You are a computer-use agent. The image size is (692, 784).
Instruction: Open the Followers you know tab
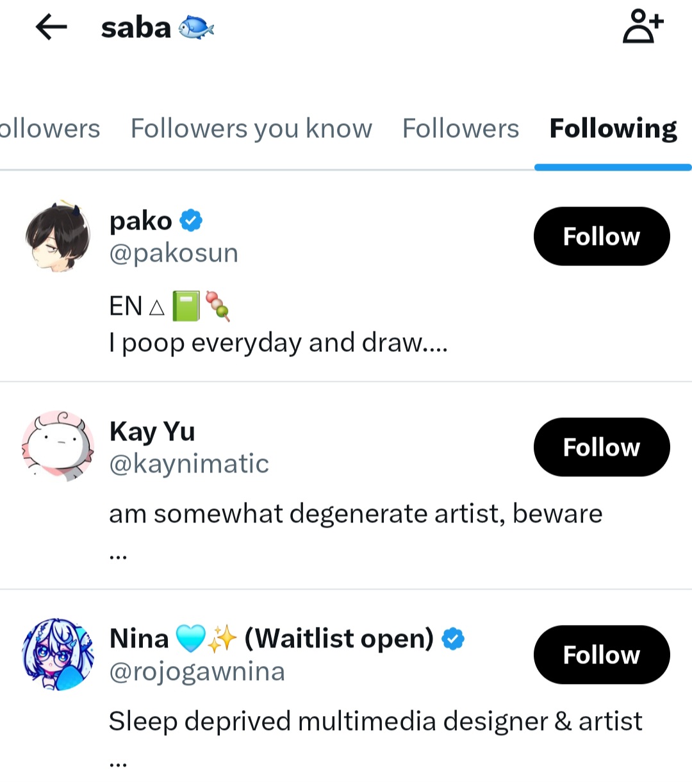click(251, 129)
